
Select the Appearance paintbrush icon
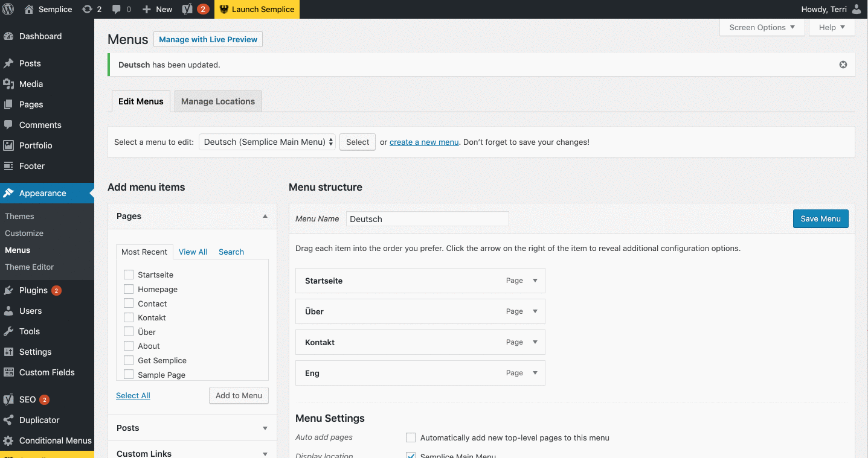pyautogui.click(x=10, y=193)
